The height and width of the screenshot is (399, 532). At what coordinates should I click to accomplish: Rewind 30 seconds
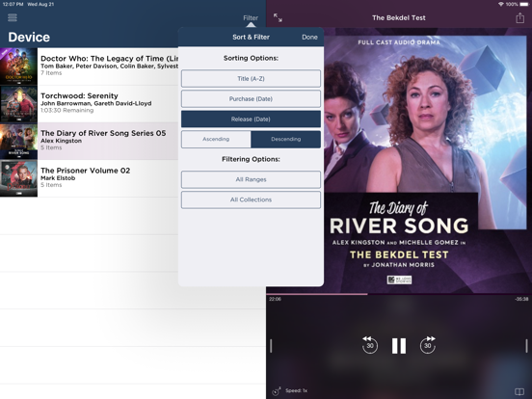click(370, 345)
